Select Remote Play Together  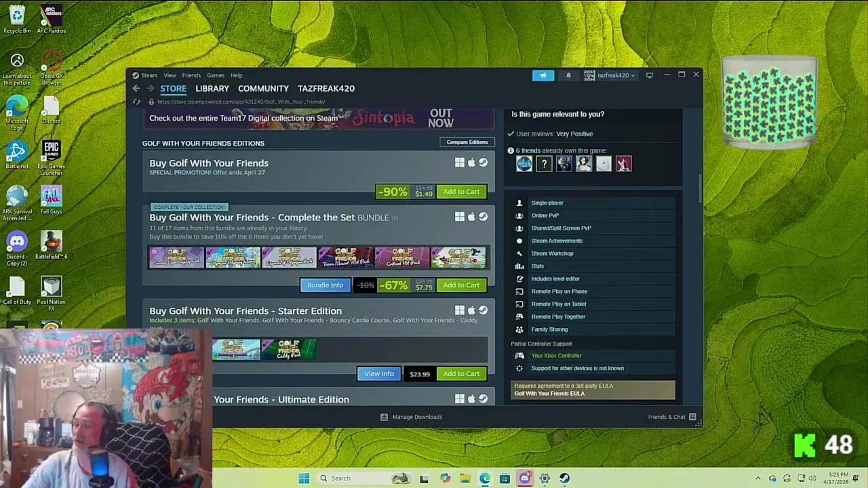[x=593, y=317]
